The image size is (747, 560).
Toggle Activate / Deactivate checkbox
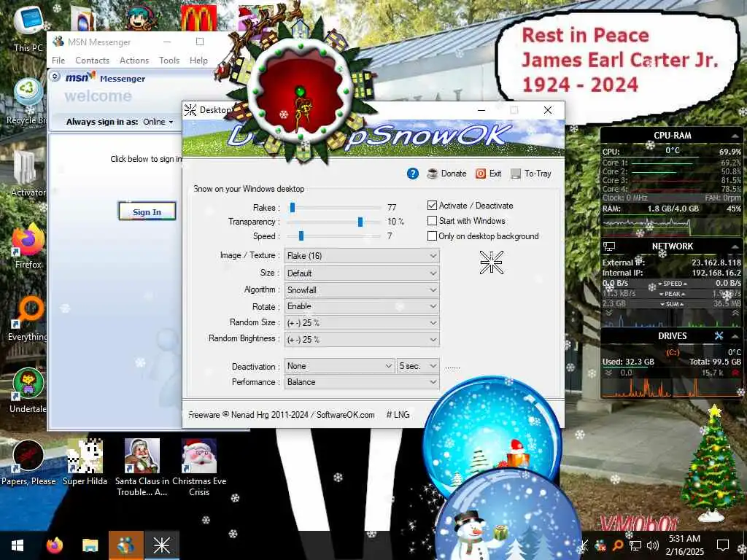tap(432, 205)
